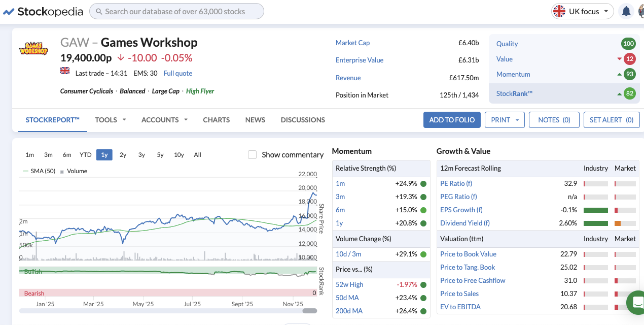Click the green dot for 200d MA
This screenshot has width=644, height=325.
(423, 311)
